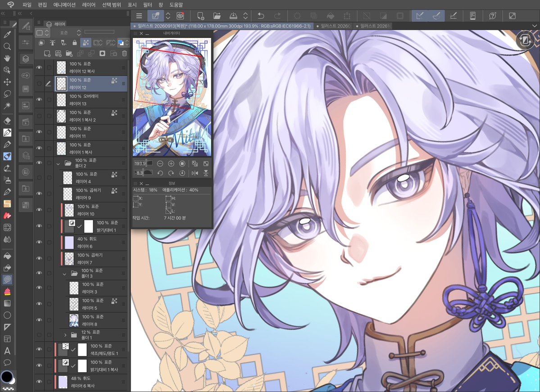Click Reset rotation in Navigator panel
540x392 pixels.
(x=182, y=173)
